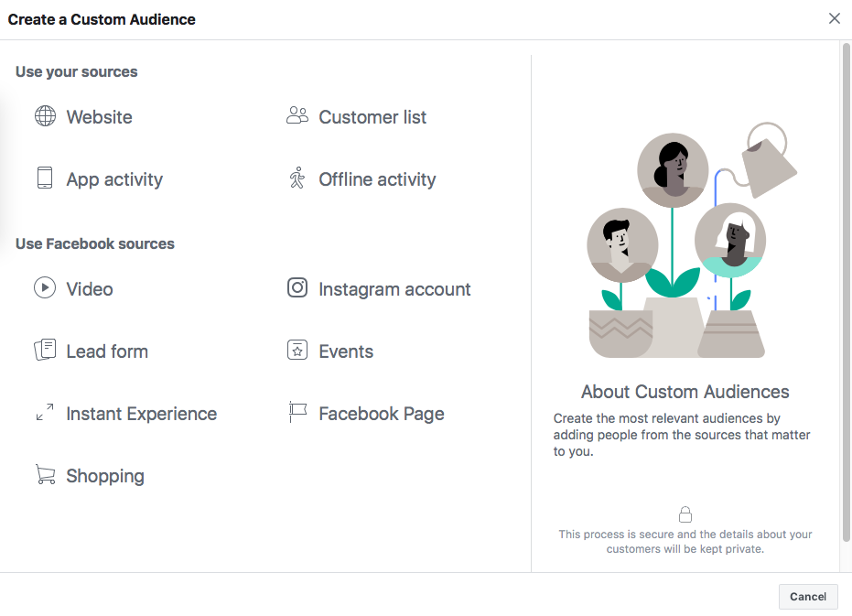Click the Website globe icon
The height and width of the screenshot is (616, 852).
pyautogui.click(x=45, y=116)
